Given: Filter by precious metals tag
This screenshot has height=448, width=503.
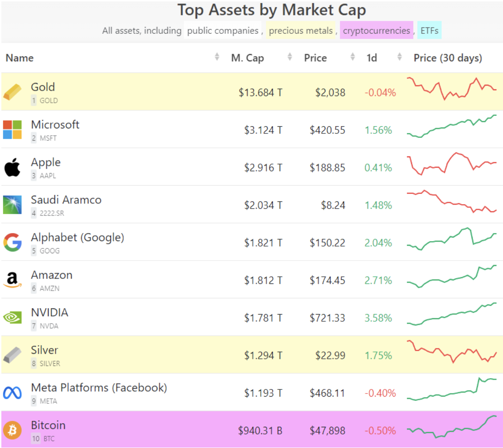Looking at the screenshot, I should pyautogui.click(x=300, y=31).
